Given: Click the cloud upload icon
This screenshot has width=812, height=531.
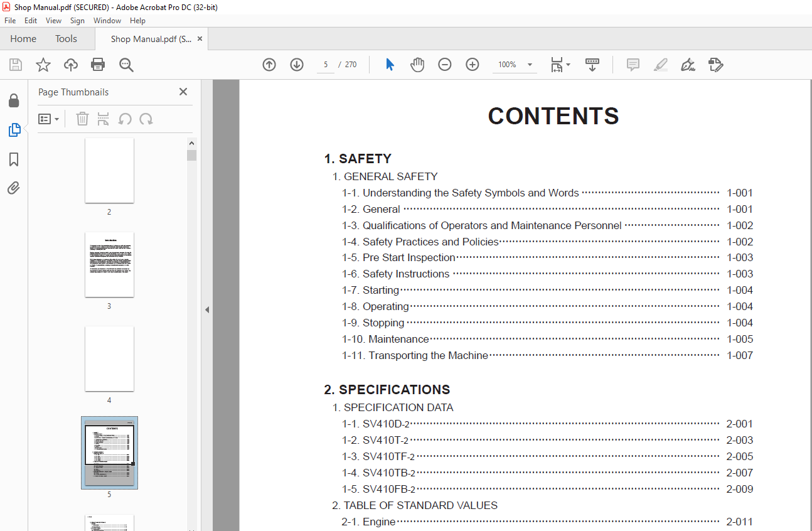Looking at the screenshot, I should [71, 65].
